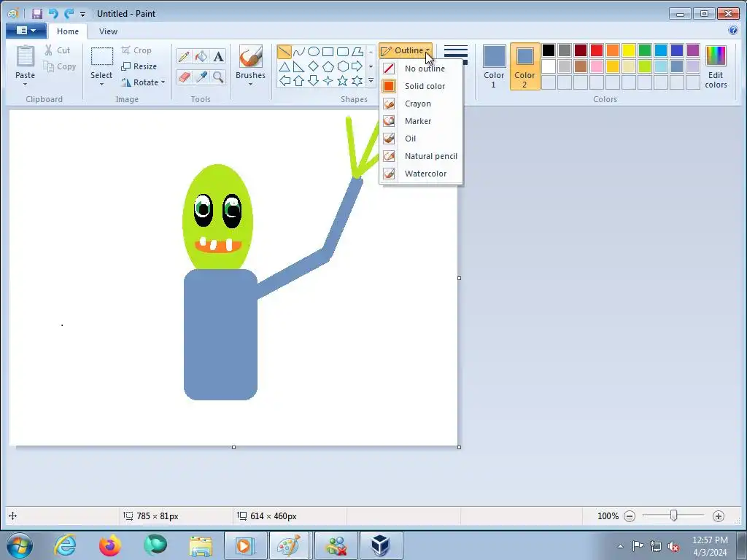Select the Line shape

pos(285,52)
